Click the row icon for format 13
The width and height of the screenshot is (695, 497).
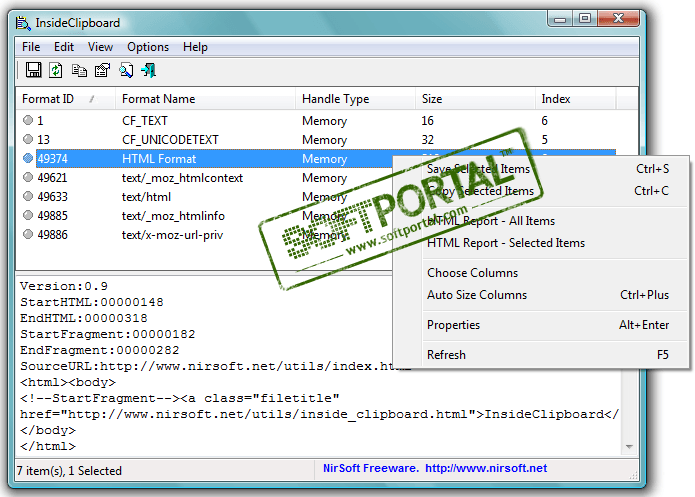pyautogui.click(x=28, y=139)
